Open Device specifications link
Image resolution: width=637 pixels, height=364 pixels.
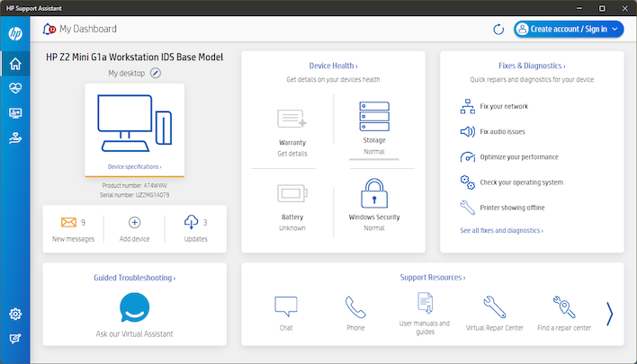pyautogui.click(x=134, y=167)
